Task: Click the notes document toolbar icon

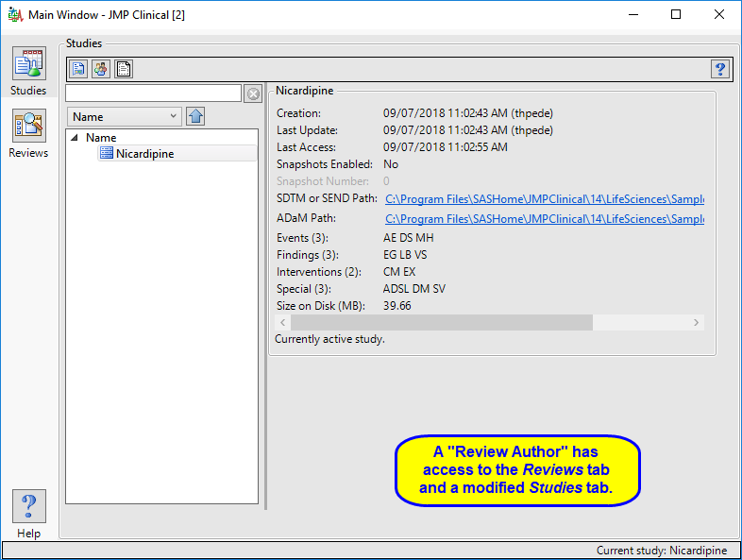Action: coord(124,69)
